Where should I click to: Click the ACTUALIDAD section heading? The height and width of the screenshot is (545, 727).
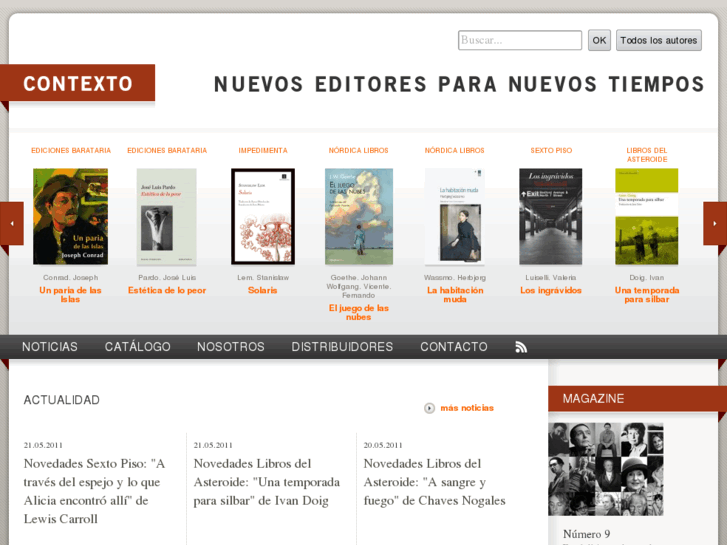tap(62, 400)
